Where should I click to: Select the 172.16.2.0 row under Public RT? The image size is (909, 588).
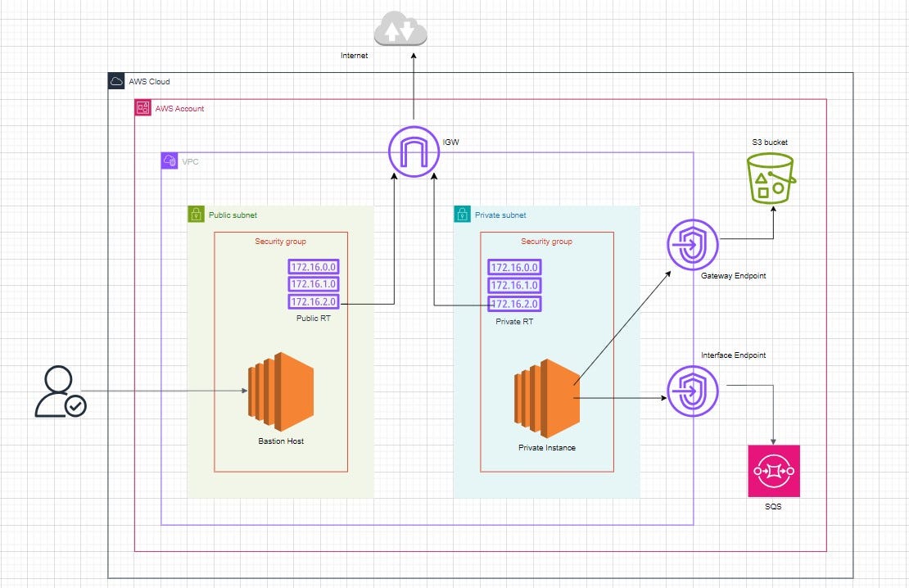[x=313, y=301]
